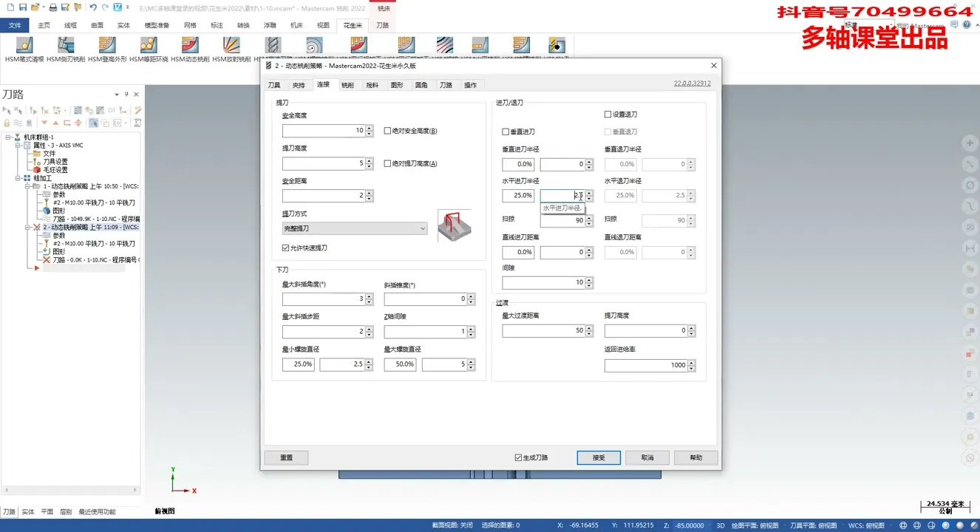The image size is (980, 532).
Task: Click the HSM笔式清根 toolpath icon
Action: click(x=24, y=46)
